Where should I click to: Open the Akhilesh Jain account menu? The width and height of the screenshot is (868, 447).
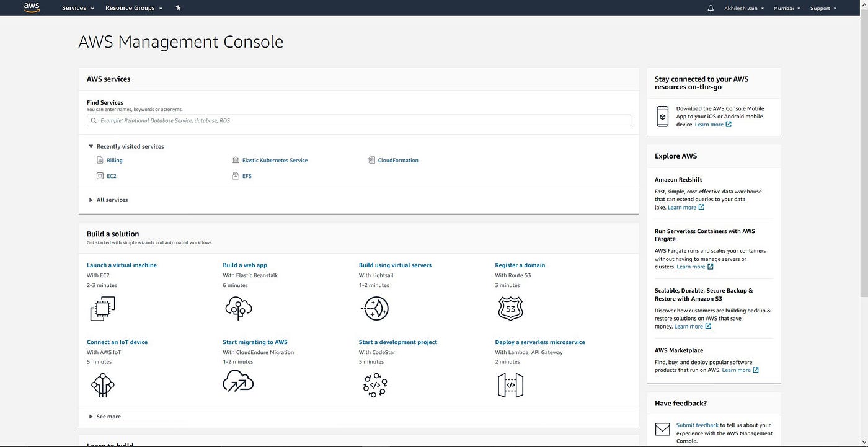coord(744,8)
